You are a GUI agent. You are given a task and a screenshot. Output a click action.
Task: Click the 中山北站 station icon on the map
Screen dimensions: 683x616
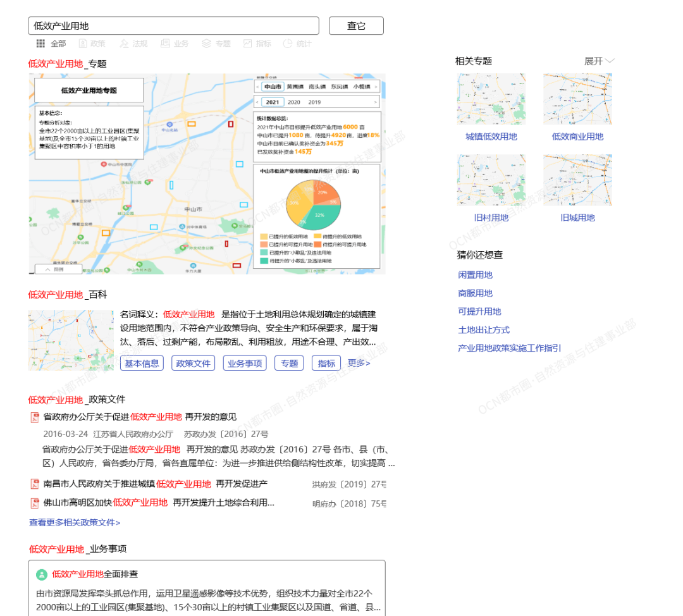pyautogui.click(x=170, y=125)
